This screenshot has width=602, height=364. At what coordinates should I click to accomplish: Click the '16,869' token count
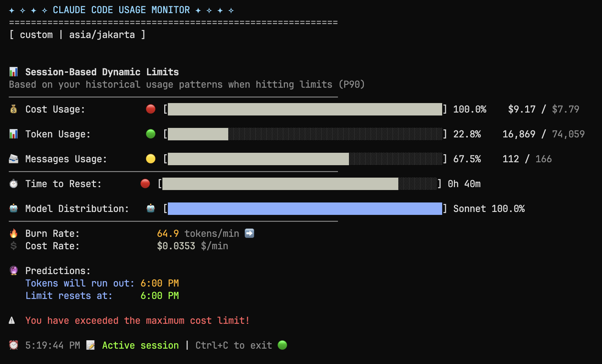pos(519,134)
